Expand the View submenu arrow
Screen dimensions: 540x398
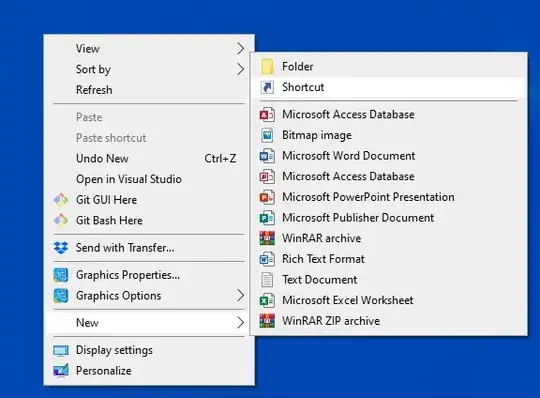coord(240,49)
